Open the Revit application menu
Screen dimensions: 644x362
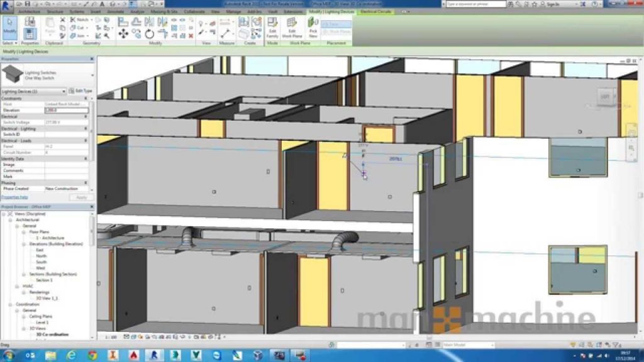pos(7,5)
